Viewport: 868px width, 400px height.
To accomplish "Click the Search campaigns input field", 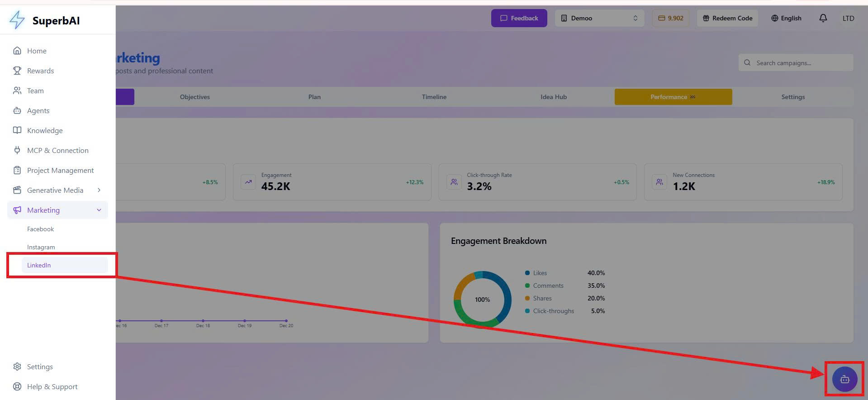I will pyautogui.click(x=801, y=63).
